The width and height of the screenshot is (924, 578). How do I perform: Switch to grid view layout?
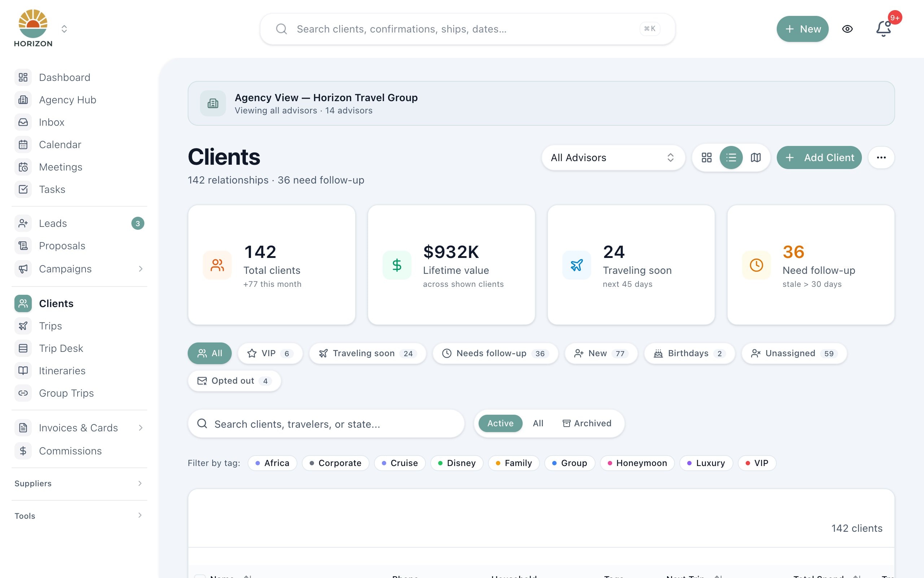point(706,158)
